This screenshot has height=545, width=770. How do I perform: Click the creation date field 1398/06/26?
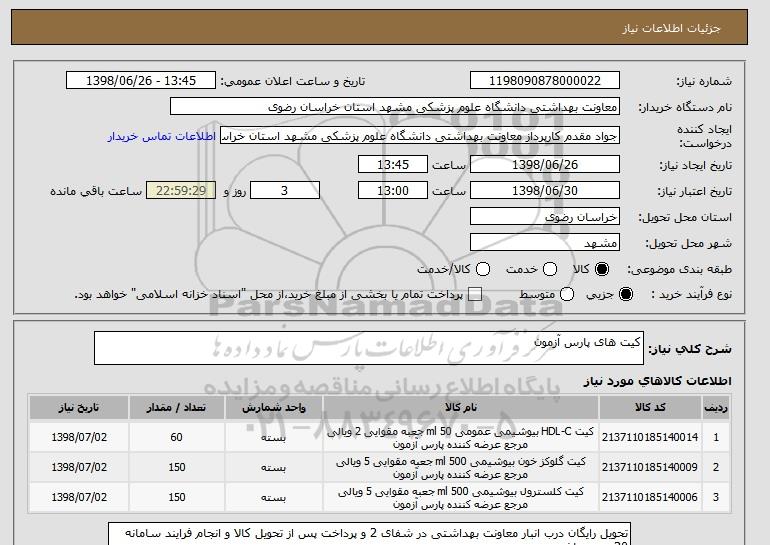(x=545, y=164)
